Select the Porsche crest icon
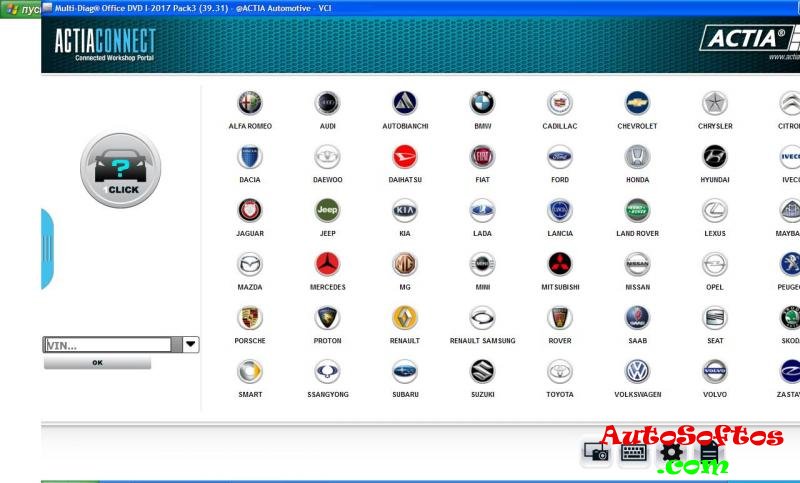Screen dimensions: 800x483 [x=249, y=318]
